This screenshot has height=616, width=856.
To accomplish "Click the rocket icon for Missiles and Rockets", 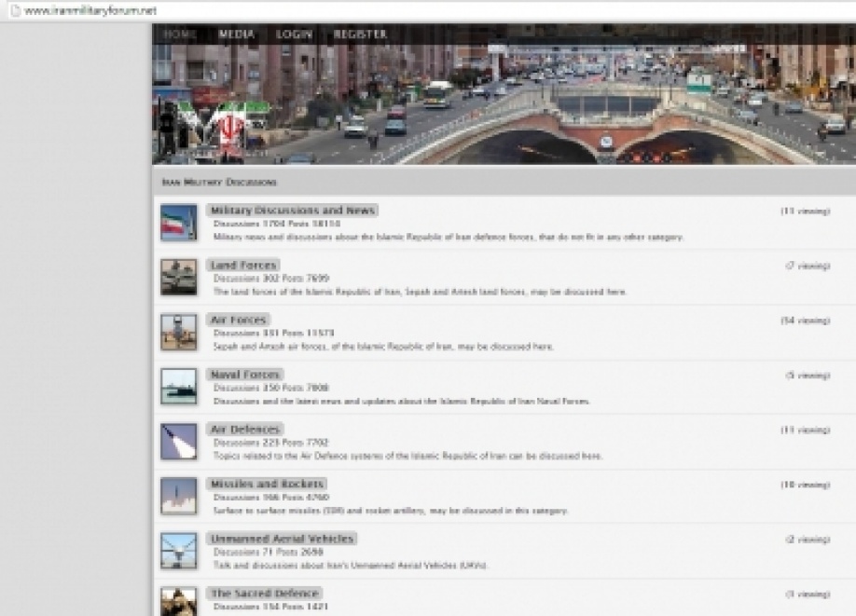I will [x=178, y=496].
